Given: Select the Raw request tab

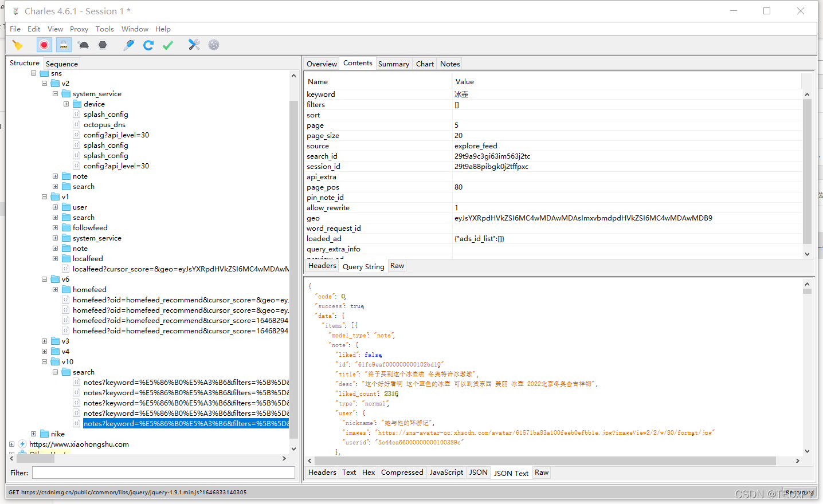Looking at the screenshot, I should coord(397,266).
